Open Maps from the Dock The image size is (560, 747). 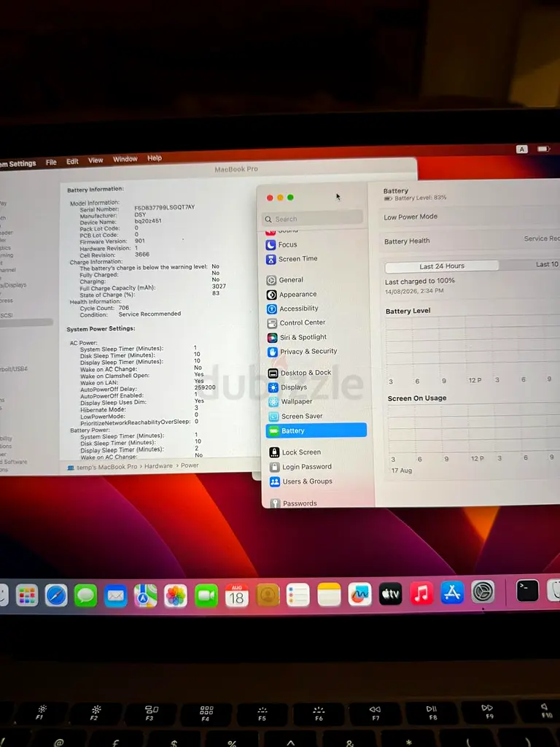[x=145, y=595]
